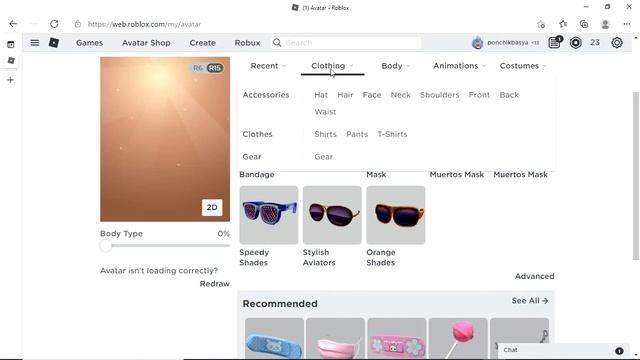640x360 pixels.
Task: Open tab actions menu in sidebar
Action: pyautogui.click(x=11, y=44)
